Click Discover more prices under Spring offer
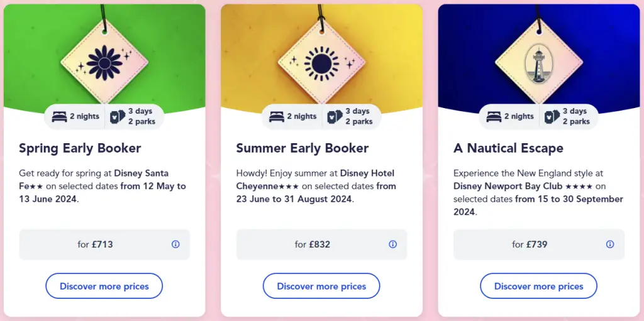The height and width of the screenshot is (321, 644). [x=104, y=286]
